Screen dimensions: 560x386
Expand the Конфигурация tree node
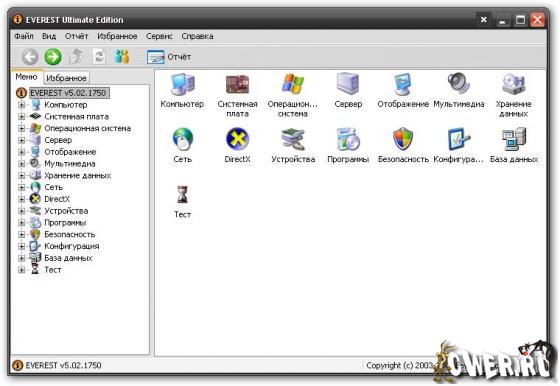tap(21, 246)
